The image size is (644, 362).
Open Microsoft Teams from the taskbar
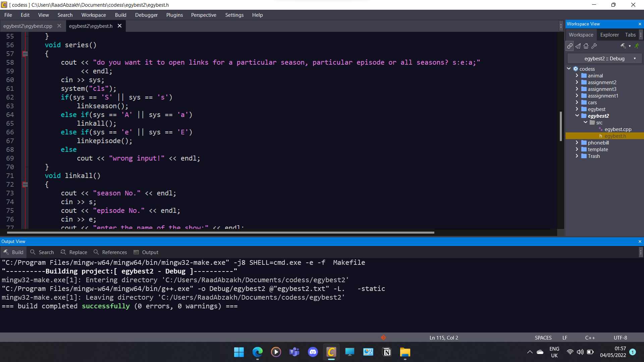click(x=294, y=352)
